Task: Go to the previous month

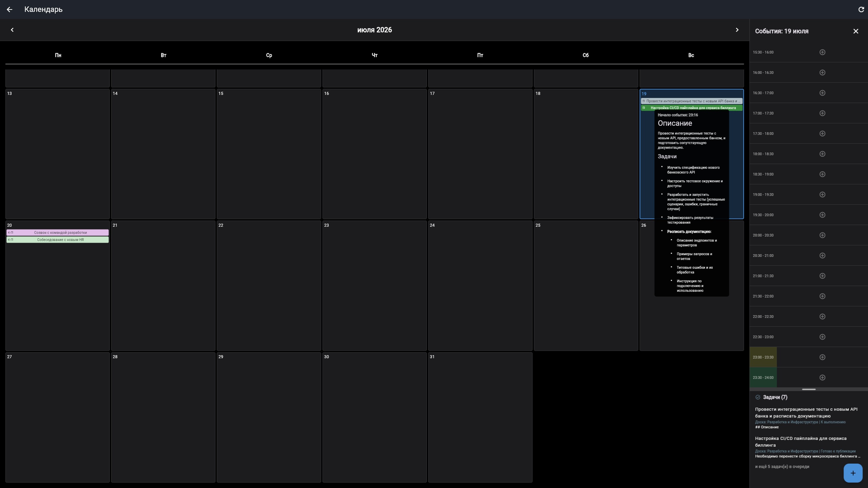Action: [12, 30]
